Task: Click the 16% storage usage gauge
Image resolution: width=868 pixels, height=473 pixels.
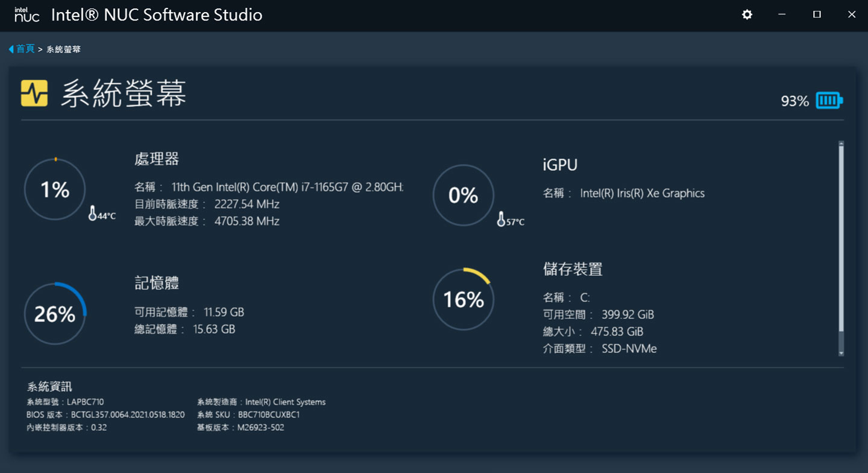Action: tap(464, 300)
